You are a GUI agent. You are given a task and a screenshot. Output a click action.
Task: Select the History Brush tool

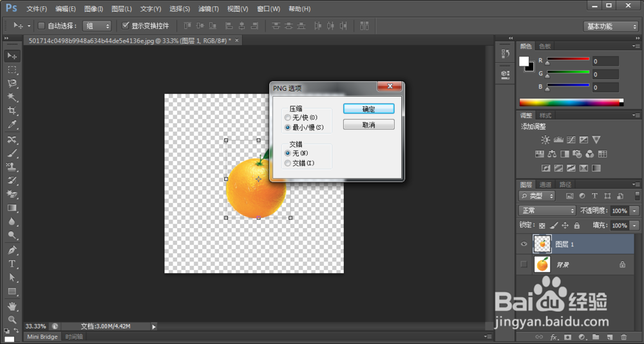click(12, 180)
